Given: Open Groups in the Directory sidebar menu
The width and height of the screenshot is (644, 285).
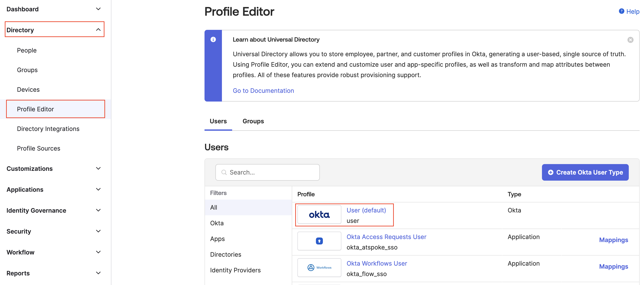Looking at the screenshot, I should (x=27, y=70).
